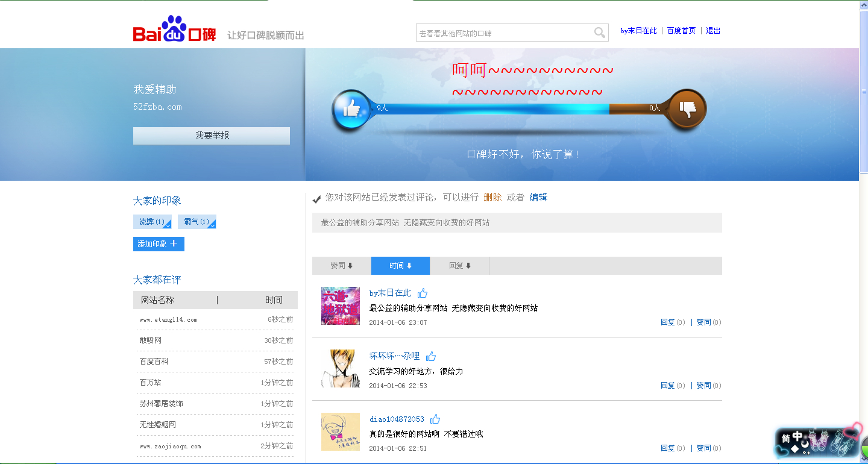This screenshot has width=868, height=464.
Task: Click the blue rating progress bar
Action: 491,109
